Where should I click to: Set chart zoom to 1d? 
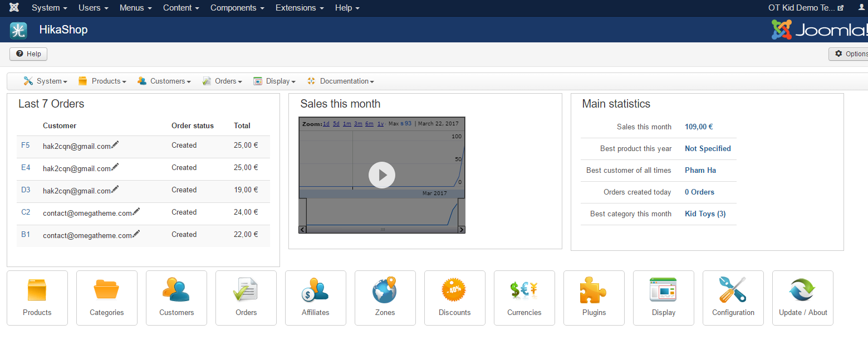[326, 123]
